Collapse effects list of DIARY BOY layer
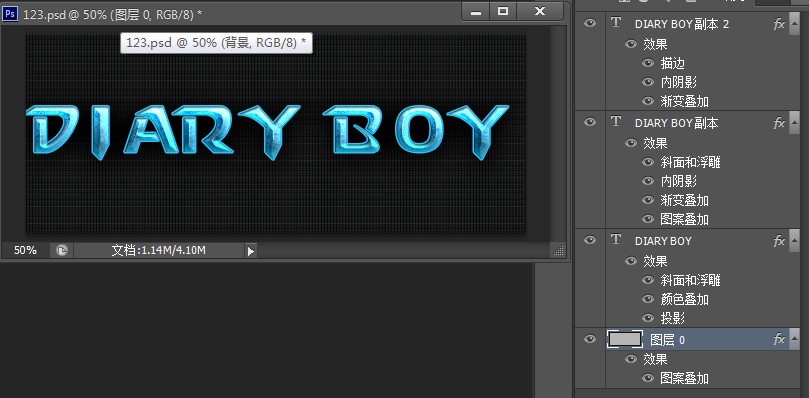Screen dimensions: 809x398 794,241
